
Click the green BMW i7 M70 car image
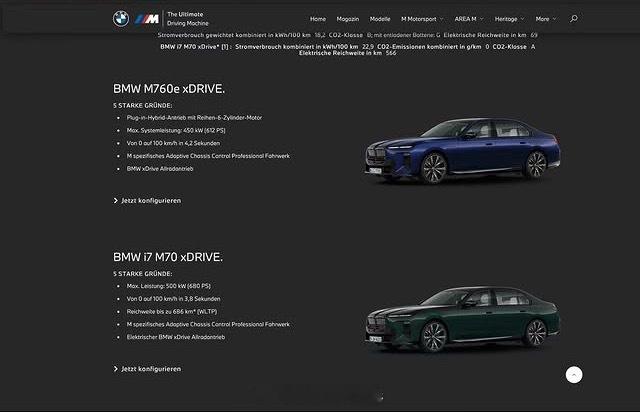tap(462, 319)
